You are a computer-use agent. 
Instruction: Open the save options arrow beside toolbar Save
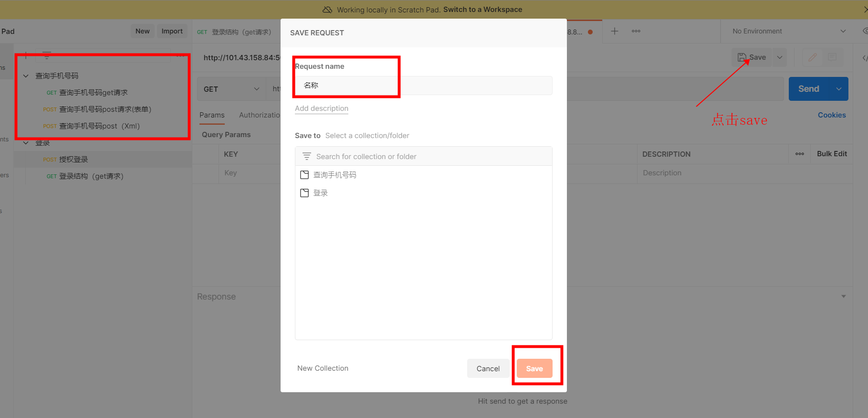pos(780,57)
